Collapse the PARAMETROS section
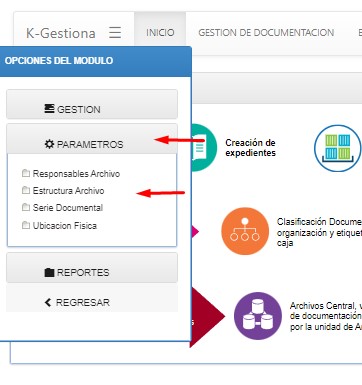Screen dimensions: 362x385 92,139
